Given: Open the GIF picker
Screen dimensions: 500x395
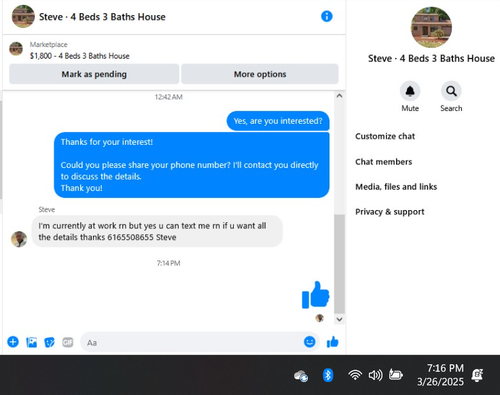Looking at the screenshot, I should click(x=68, y=342).
